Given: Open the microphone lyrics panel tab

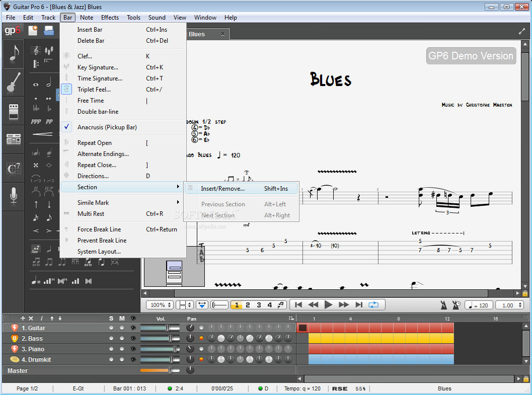Looking at the screenshot, I should coord(14,197).
